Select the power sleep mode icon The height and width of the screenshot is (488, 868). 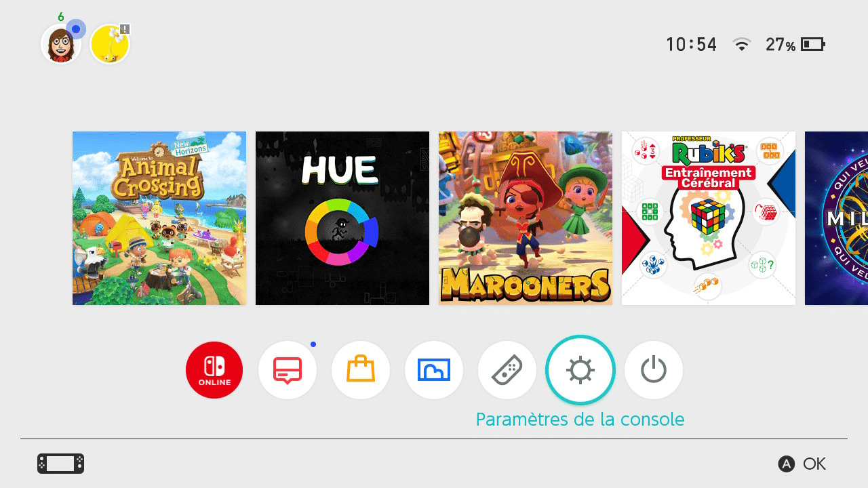[x=654, y=370]
